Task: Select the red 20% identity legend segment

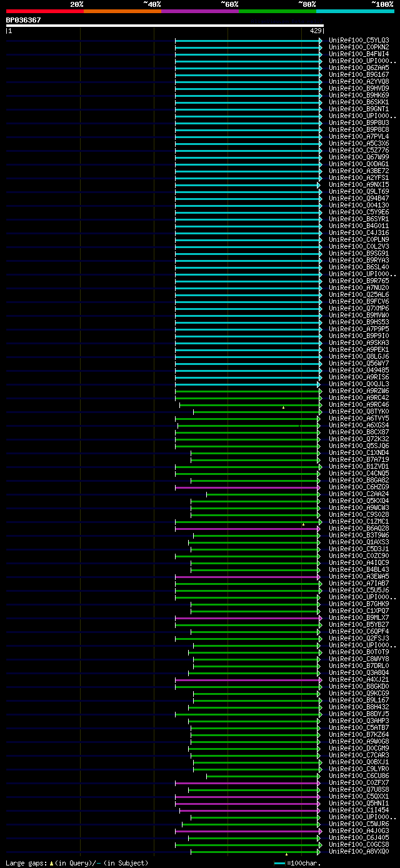Action: point(45,11)
